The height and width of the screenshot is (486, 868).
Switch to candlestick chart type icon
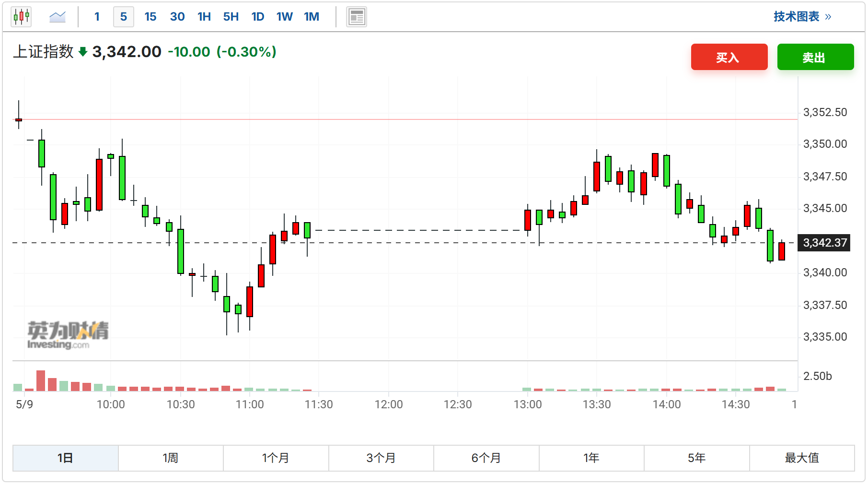pos(21,17)
